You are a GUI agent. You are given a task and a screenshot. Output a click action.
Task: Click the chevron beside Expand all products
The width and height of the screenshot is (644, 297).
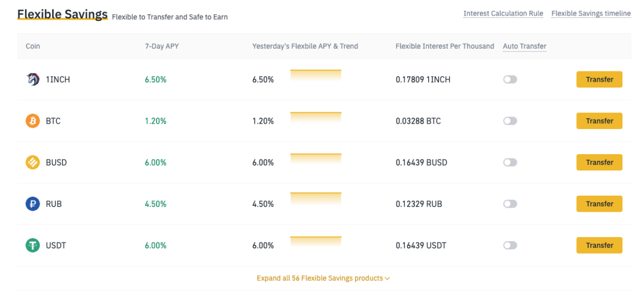click(x=387, y=278)
